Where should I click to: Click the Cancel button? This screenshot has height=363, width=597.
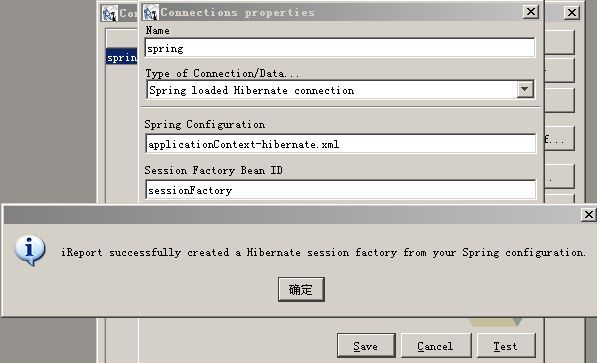coord(436,345)
